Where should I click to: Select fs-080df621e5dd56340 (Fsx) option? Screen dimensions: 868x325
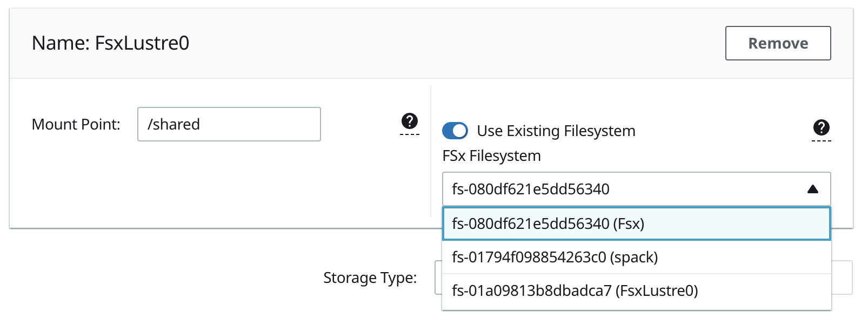coord(636,224)
